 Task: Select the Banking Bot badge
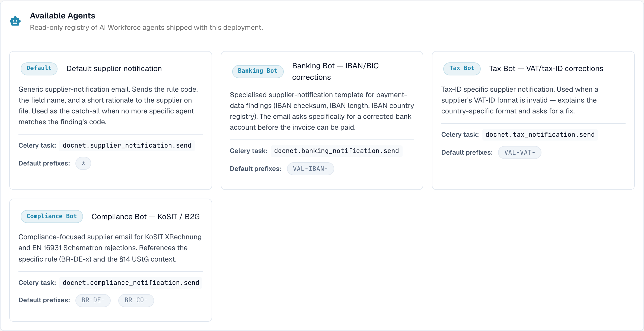258,71
